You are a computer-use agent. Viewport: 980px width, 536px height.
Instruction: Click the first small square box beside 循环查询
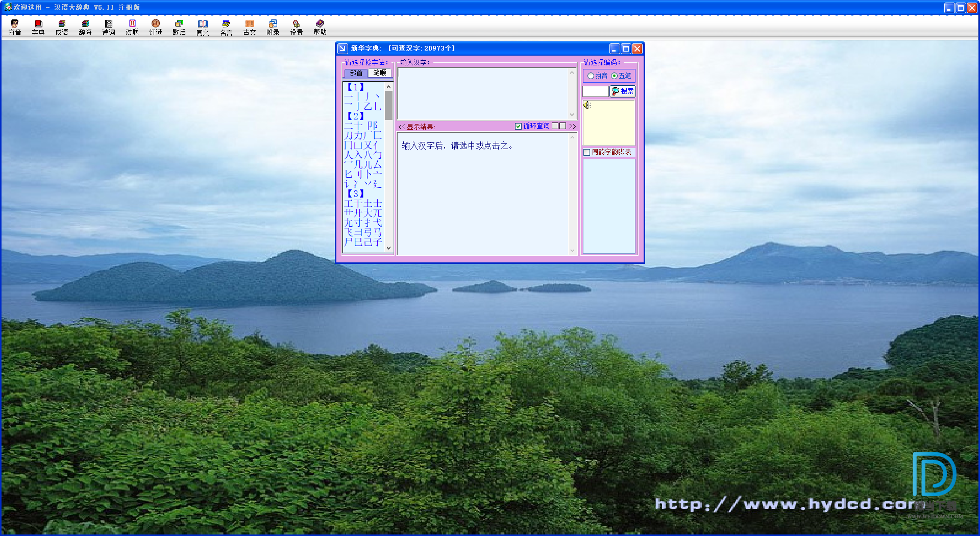(555, 126)
